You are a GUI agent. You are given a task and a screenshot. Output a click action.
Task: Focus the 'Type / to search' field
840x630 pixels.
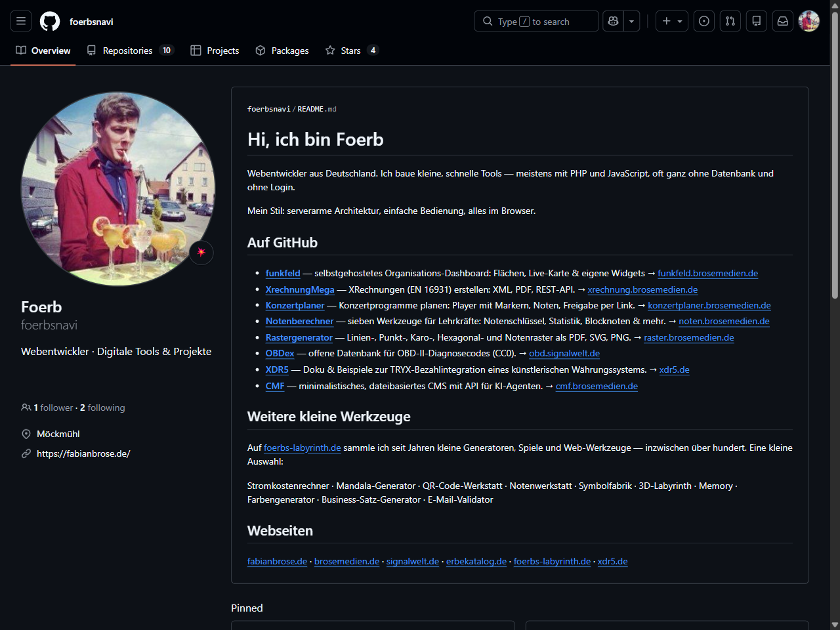point(536,21)
